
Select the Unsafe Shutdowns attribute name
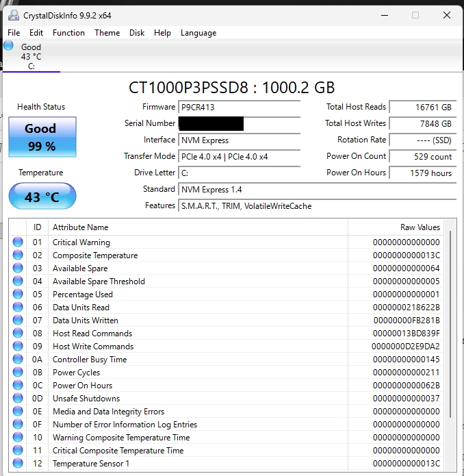tap(86, 399)
